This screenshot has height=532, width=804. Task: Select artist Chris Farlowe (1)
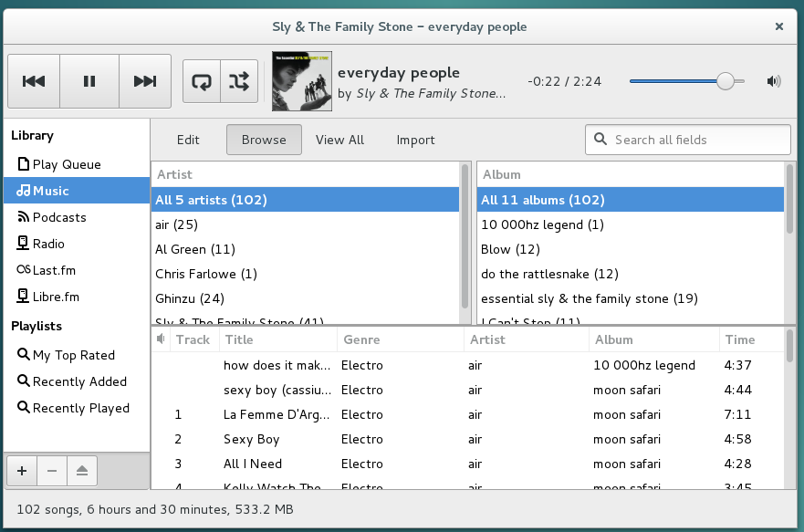click(305, 274)
